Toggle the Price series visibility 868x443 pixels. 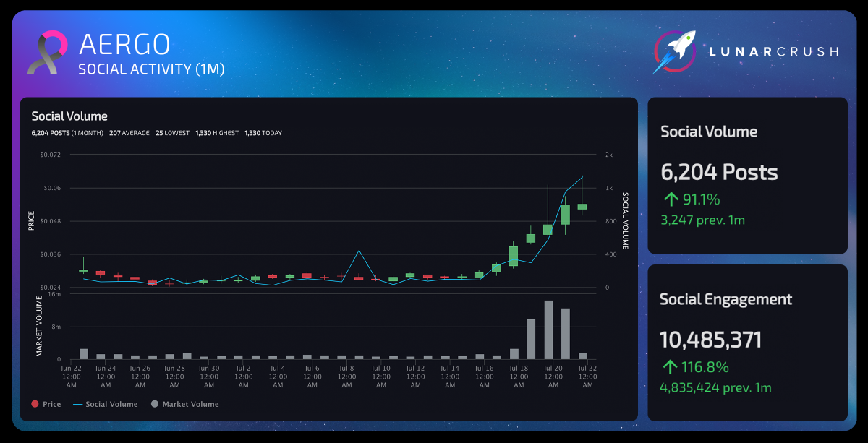46,404
